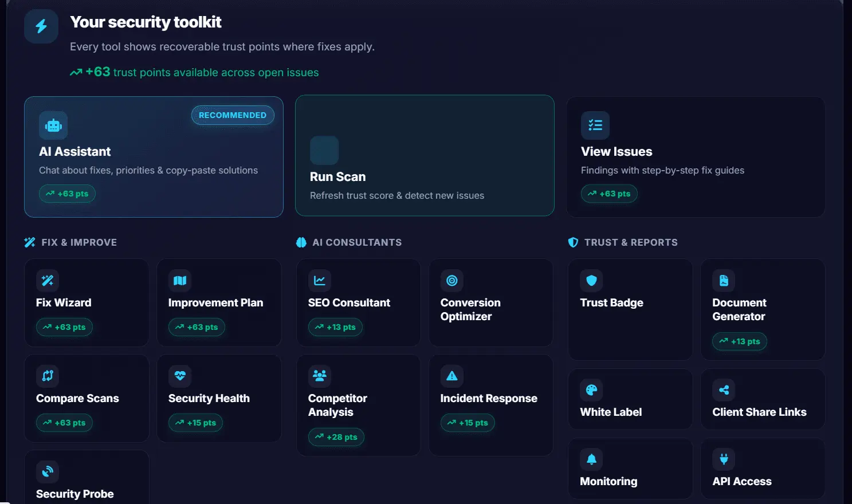Open the Document Generator file icon
Screen dimensions: 852x504
[x=724, y=281]
